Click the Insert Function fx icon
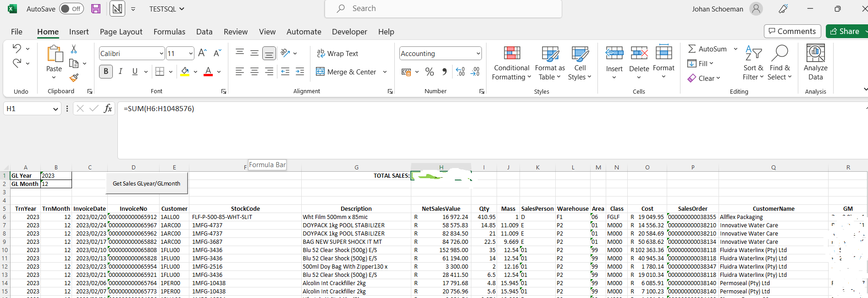The image size is (868, 298). point(108,108)
